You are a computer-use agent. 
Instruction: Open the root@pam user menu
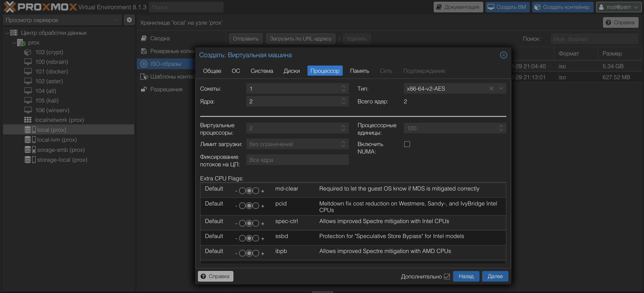coord(618,7)
